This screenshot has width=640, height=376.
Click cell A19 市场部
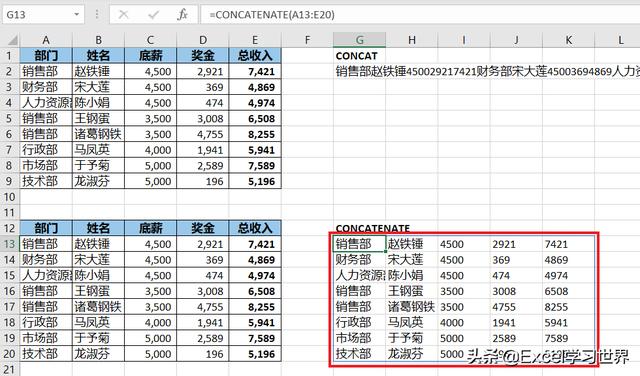click(46, 338)
